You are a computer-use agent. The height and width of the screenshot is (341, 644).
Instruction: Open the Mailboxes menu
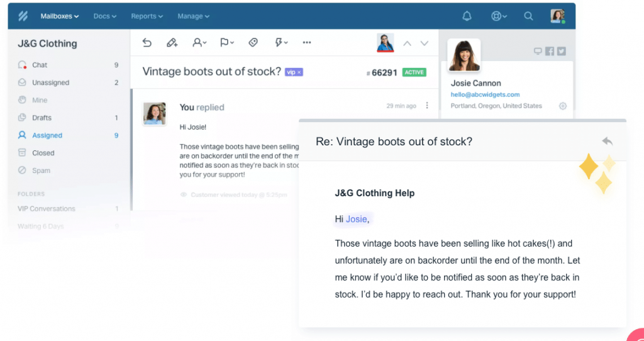point(60,16)
